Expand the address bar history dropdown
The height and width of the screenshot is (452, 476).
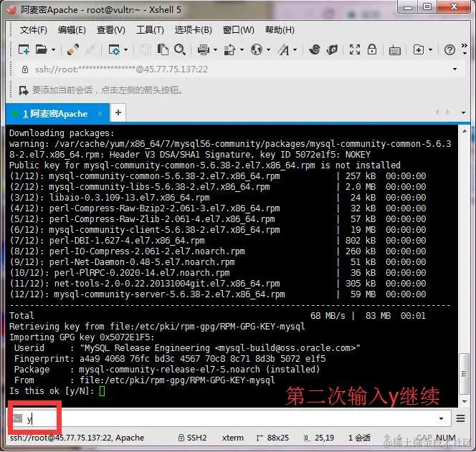[454, 69]
